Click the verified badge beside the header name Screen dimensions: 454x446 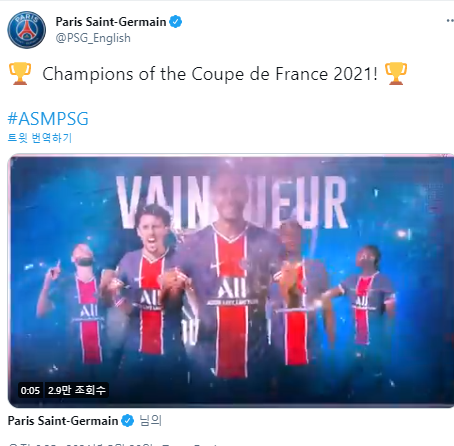[175, 22]
